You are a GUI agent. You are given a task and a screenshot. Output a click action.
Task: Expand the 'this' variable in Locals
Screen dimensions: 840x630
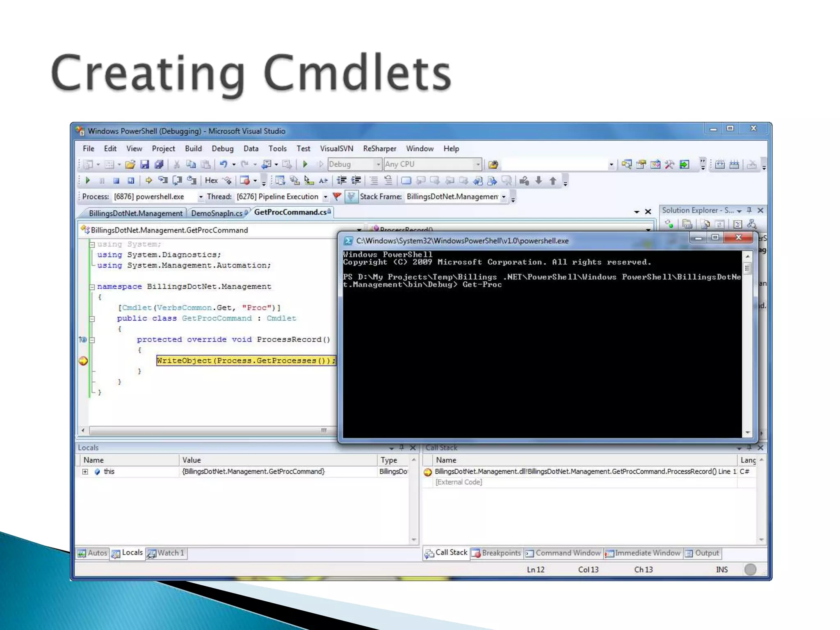[x=85, y=472]
